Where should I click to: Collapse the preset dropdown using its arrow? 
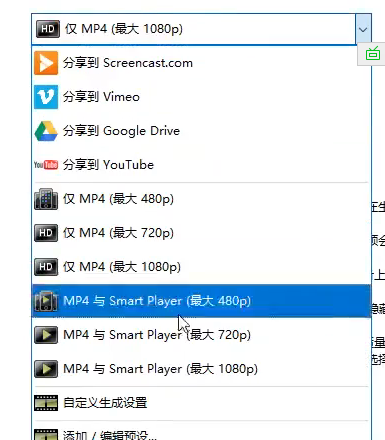pos(363,29)
